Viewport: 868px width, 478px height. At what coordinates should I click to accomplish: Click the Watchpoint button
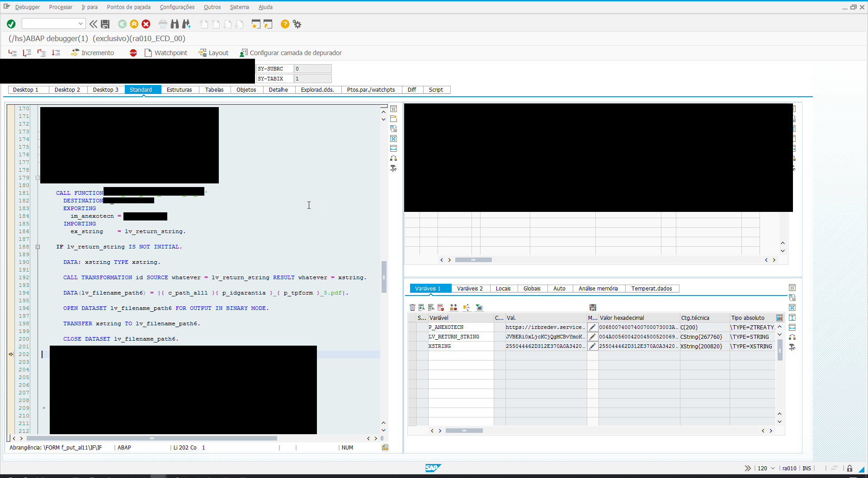pyautogui.click(x=165, y=53)
